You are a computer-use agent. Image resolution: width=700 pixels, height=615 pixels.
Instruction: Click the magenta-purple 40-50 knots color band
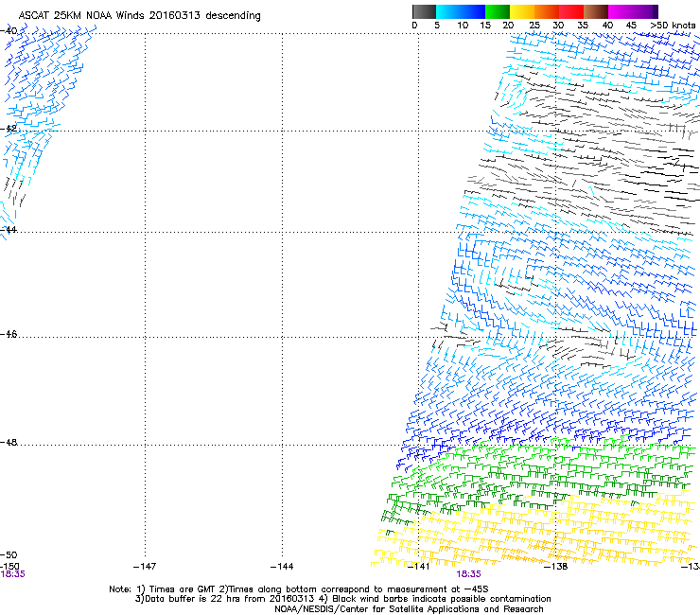(x=633, y=11)
